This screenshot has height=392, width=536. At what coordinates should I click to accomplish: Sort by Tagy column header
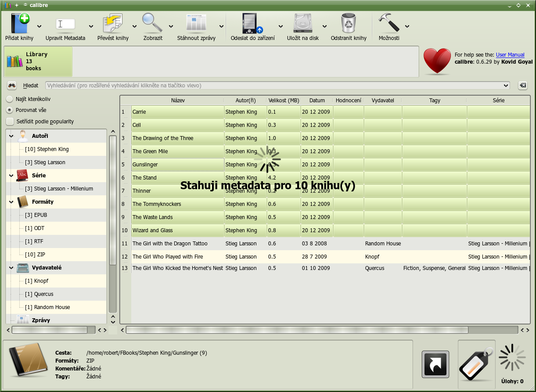tap(435, 101)
